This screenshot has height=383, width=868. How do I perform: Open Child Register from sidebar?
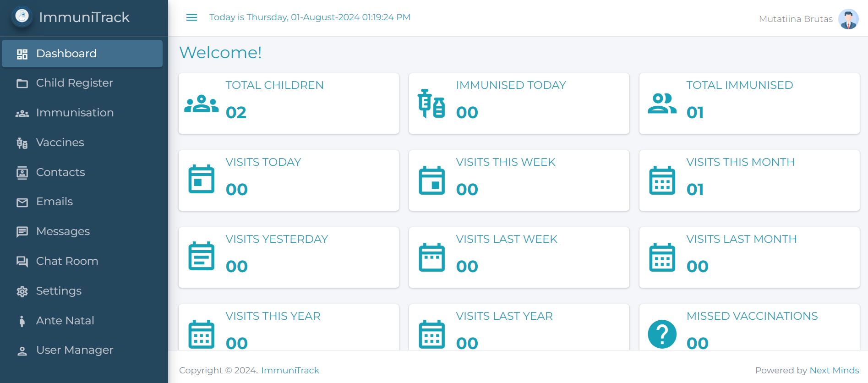tap(74, 83)
